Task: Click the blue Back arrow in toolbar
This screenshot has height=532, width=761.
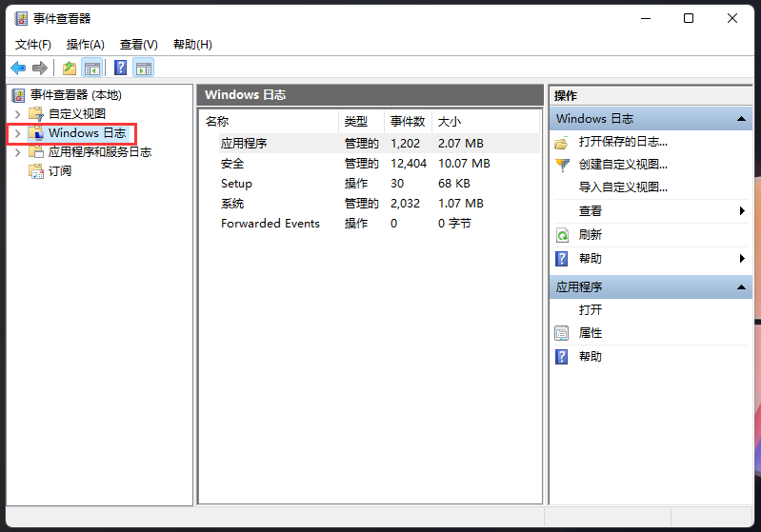Action: coord(18,68)
